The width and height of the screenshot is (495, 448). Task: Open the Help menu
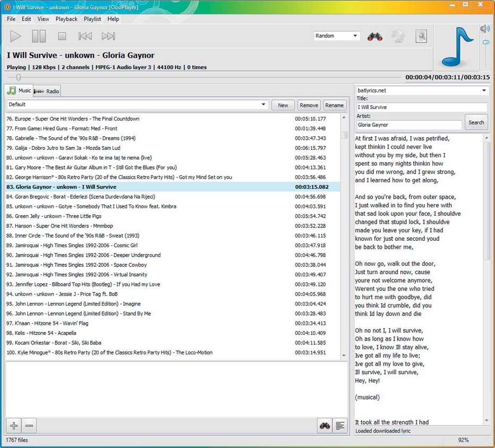pyautogui.click(x=113, y=19)
